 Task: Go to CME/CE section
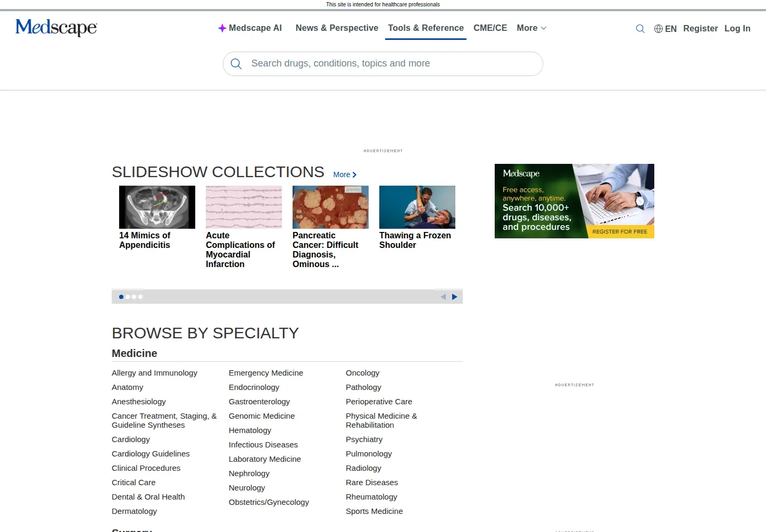coord(490,28)
